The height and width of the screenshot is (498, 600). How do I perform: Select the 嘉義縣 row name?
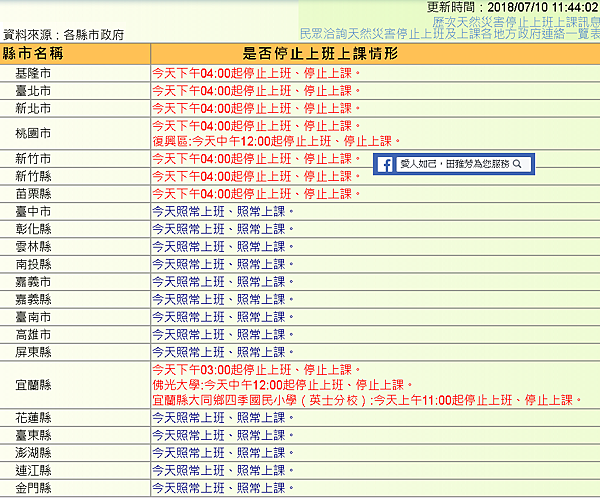click(x=33, y=299)
